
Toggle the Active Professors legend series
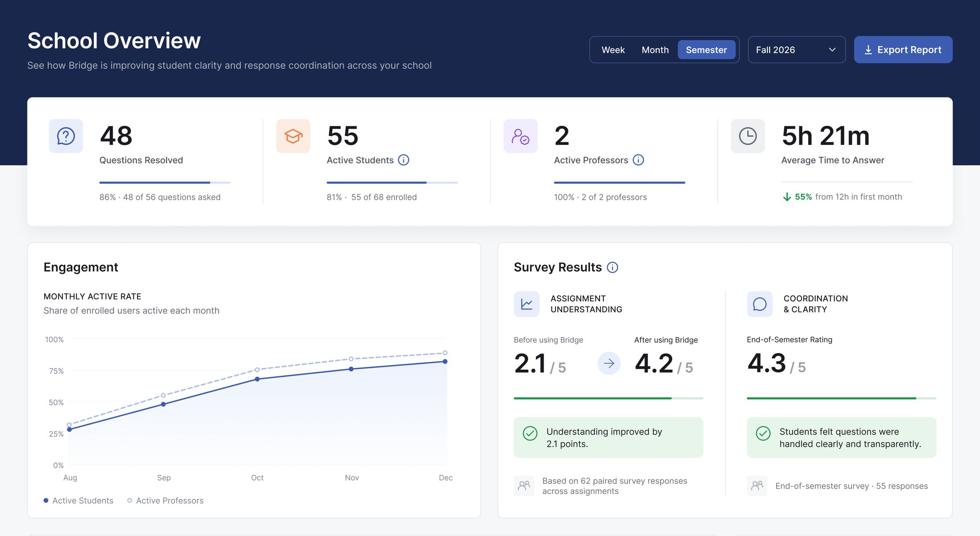[165, 501]
